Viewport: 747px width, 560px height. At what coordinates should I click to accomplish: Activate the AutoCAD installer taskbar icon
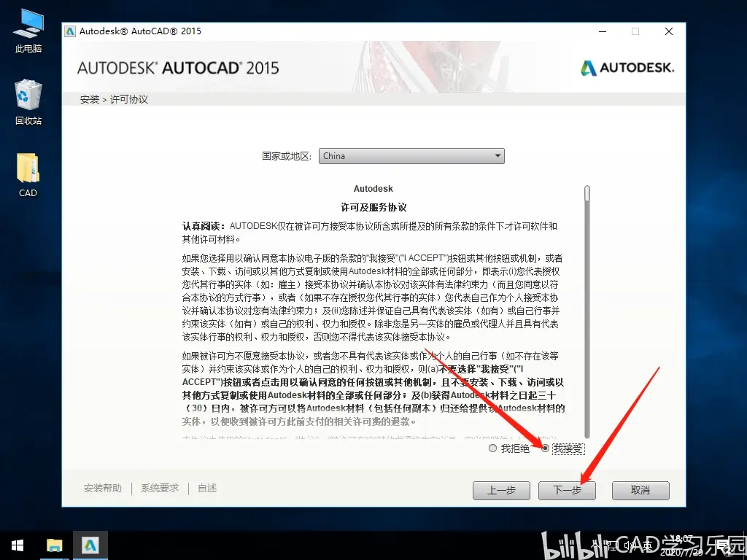point(90,545)
